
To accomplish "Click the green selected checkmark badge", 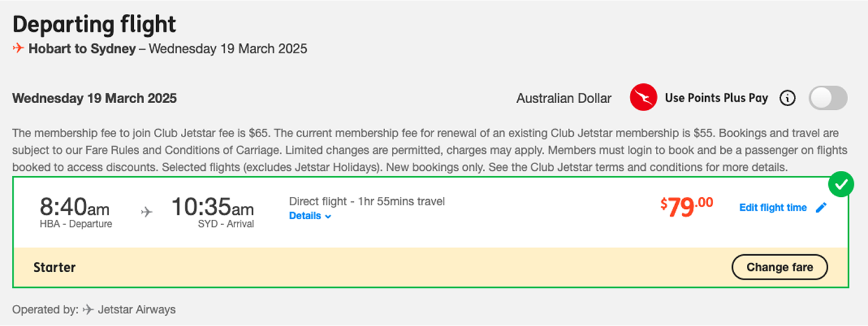I will [x=841, y=185].
